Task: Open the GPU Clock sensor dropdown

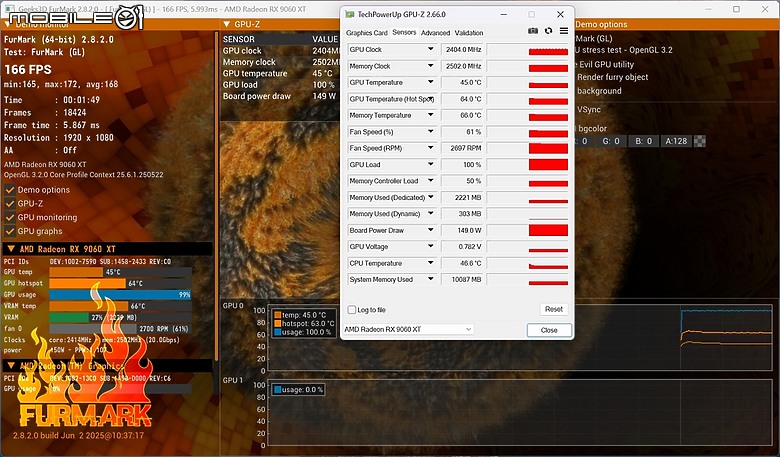Action: pyautogui.click(x=431, y=49)
